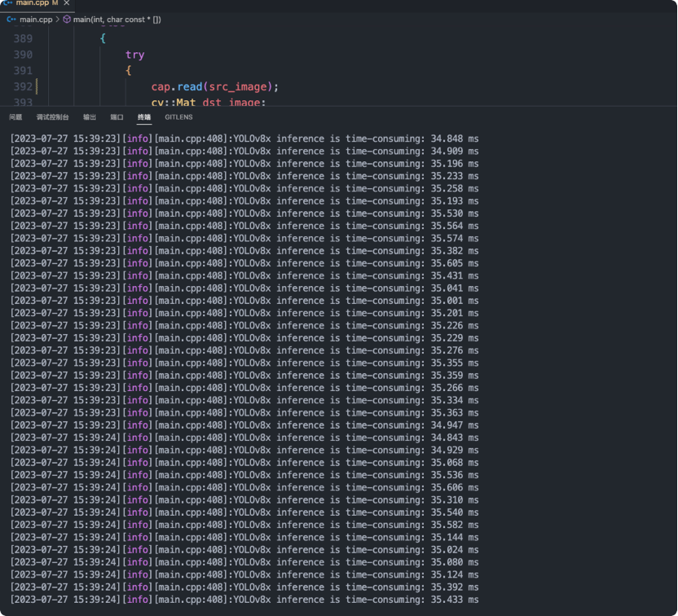
Task: Click the log line showing 35.310 ms
Action: [244, 500]
